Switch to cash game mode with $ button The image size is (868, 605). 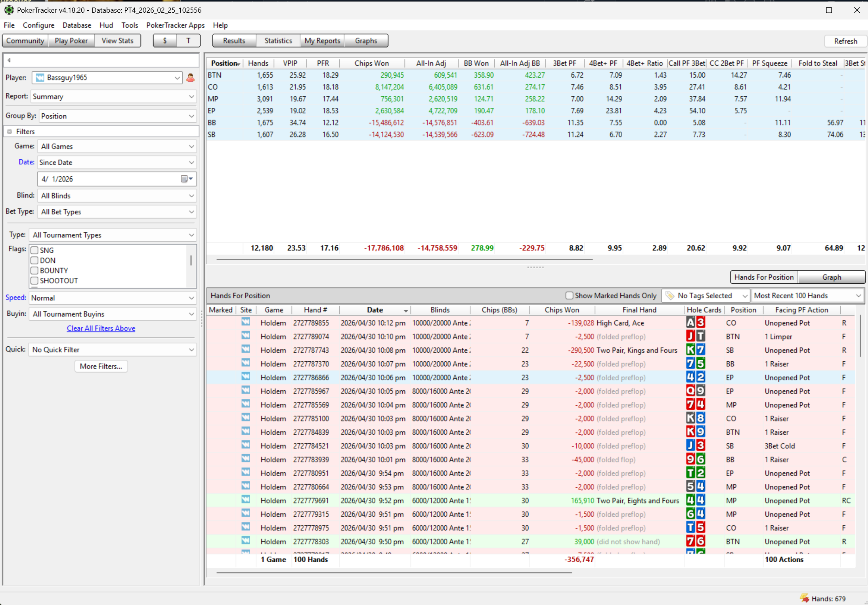(165, 40)
